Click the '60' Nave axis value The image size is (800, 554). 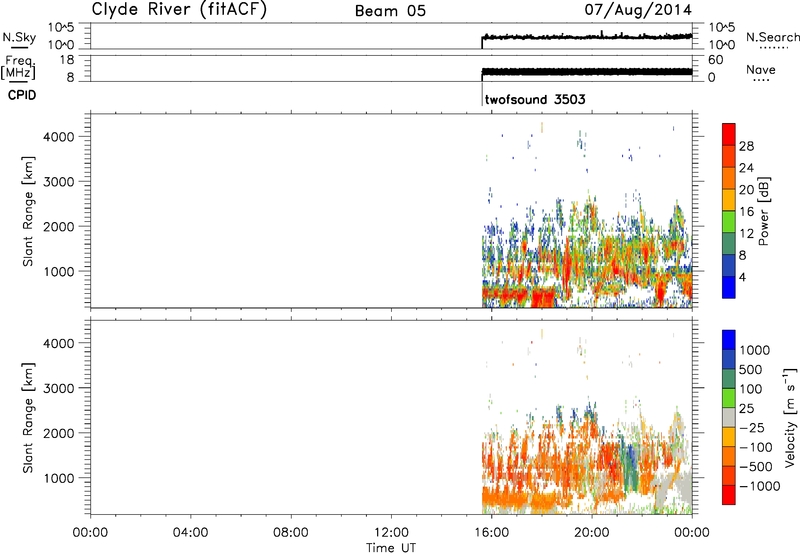point(716,60)
